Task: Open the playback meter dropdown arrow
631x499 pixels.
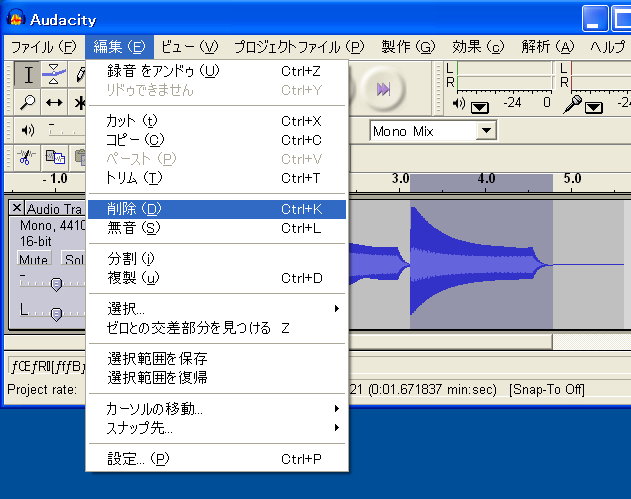Action: tap(480, 107)
